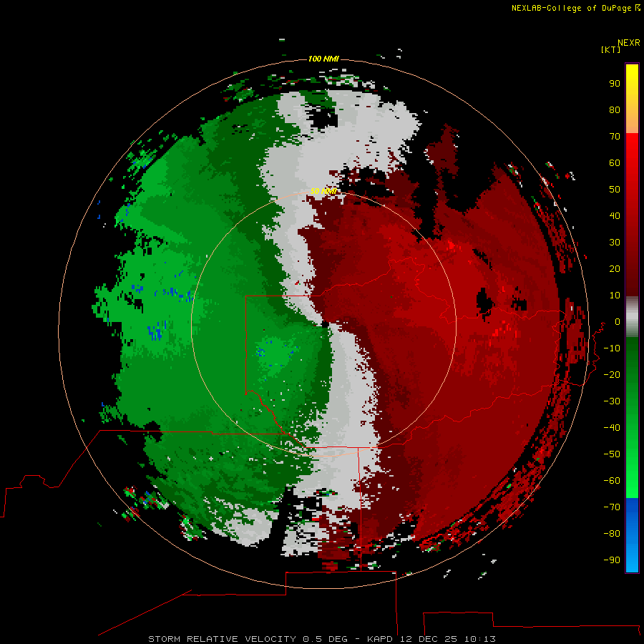Click the blue segment of the color bar

pos(632,535)
